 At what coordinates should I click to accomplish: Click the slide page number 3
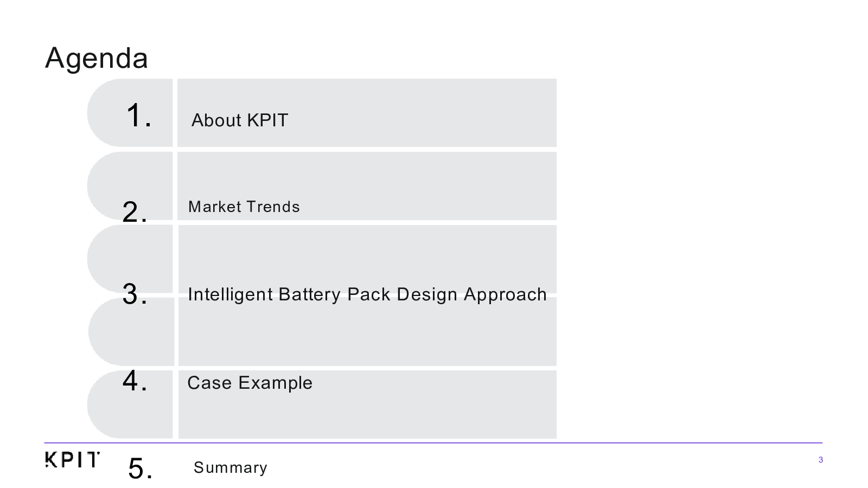tap(820, 460)
